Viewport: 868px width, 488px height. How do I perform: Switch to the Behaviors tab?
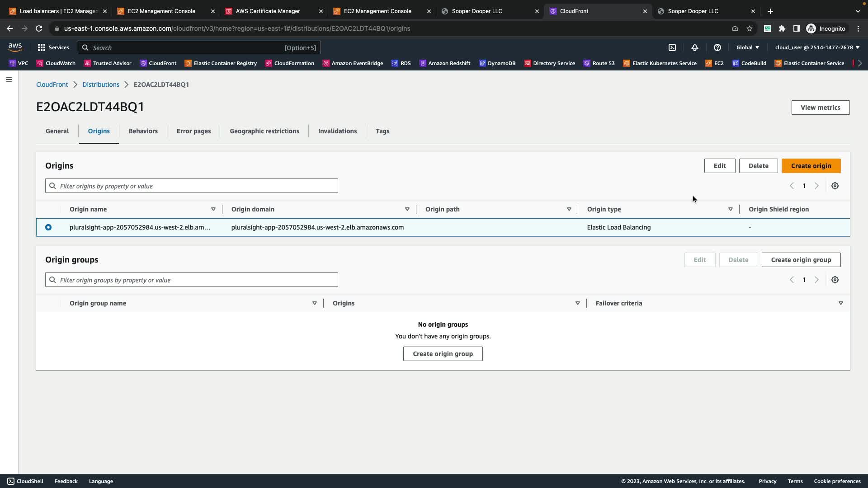(143, 131)
